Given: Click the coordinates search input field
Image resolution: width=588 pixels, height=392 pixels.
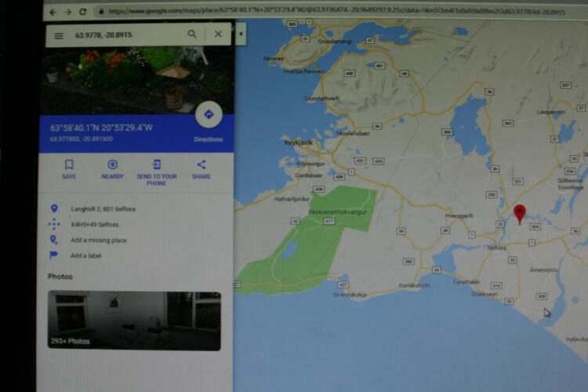Looking at the screenshot, I should (125, 35).
